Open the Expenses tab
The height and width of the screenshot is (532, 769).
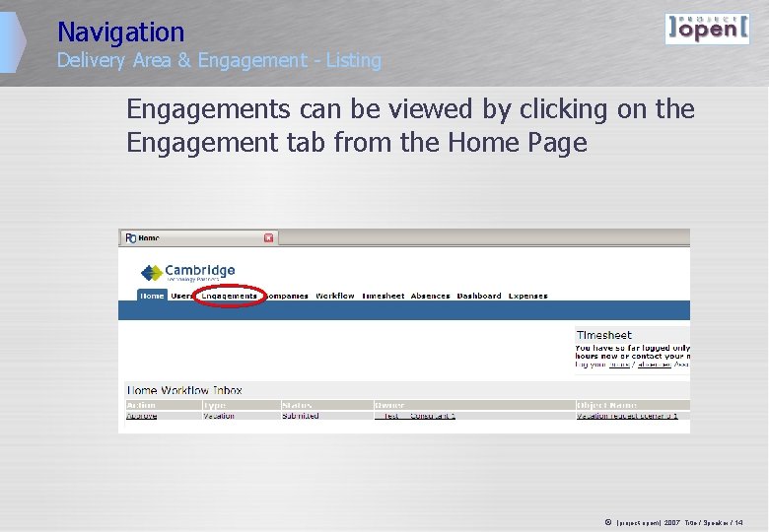pos(527,296)
